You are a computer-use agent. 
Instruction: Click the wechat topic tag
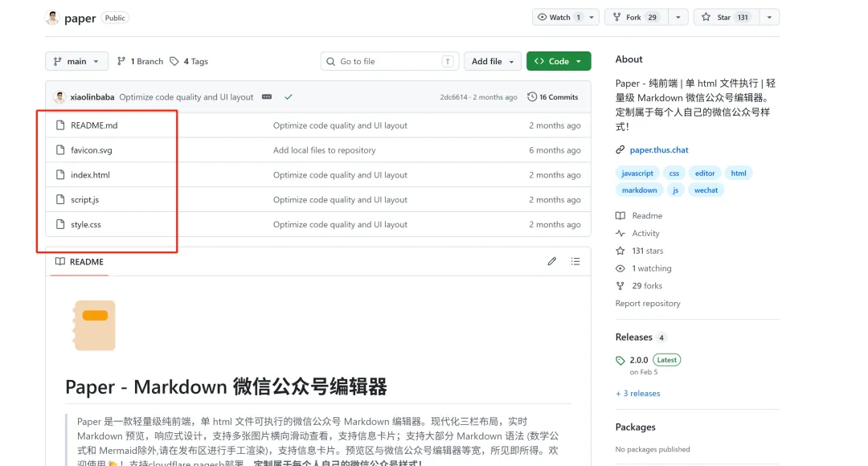(x=706, y=190)
